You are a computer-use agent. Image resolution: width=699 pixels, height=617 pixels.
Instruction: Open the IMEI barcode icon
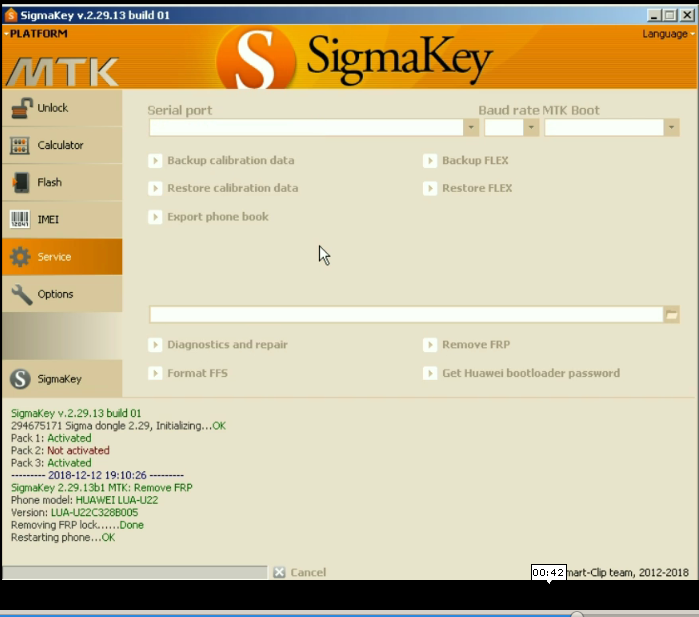20,219
